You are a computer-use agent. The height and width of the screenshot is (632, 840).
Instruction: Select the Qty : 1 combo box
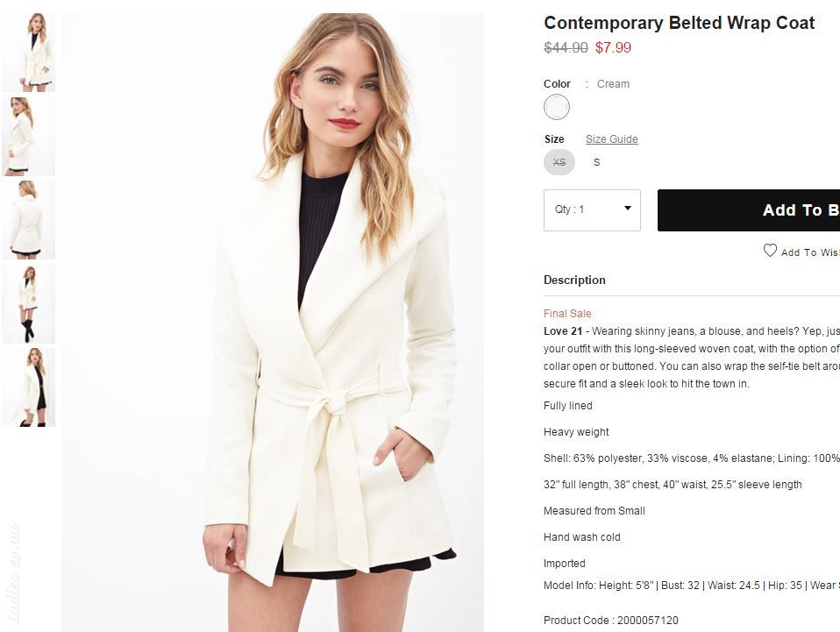point(592,210)
